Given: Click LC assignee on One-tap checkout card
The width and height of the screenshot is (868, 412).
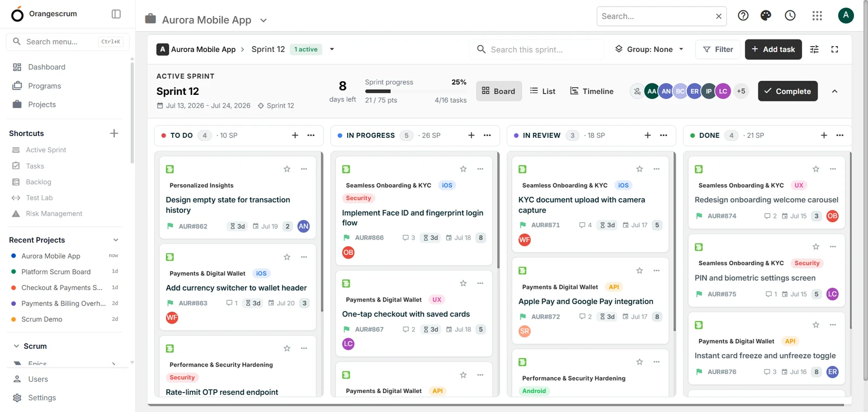Looking at the screenshot, I should point(348,344).
